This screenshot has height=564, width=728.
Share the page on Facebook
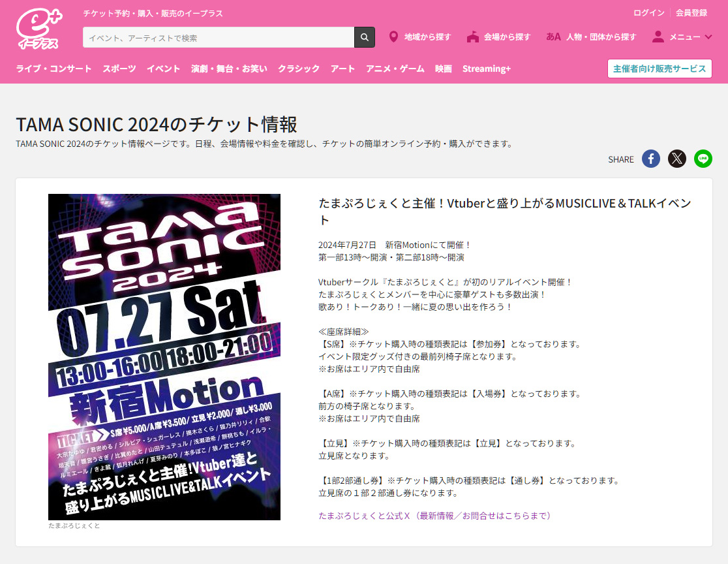pos(650,159)
